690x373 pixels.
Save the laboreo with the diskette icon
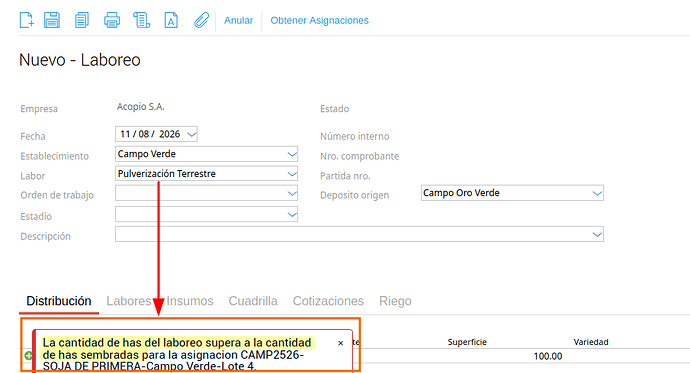pos(52,20)
